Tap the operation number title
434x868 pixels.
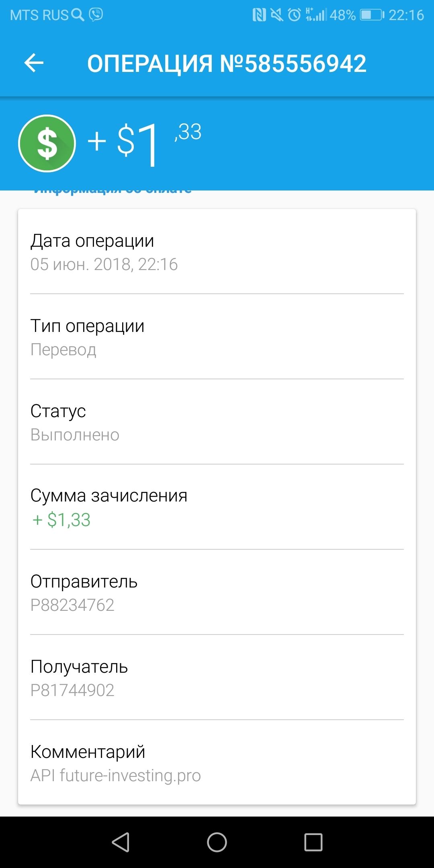click(227, 63)
